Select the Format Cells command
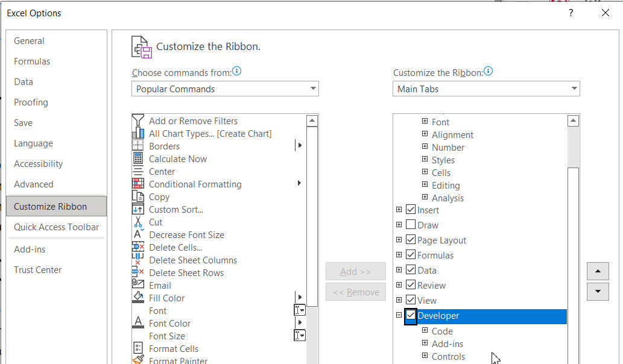Viewport: 623px width, 364px height. 173,348
